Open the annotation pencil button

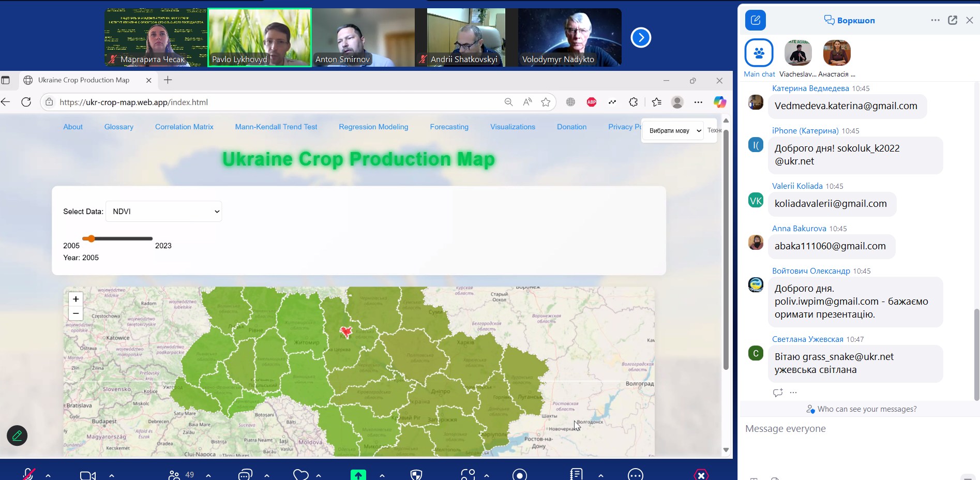[17, 436]
